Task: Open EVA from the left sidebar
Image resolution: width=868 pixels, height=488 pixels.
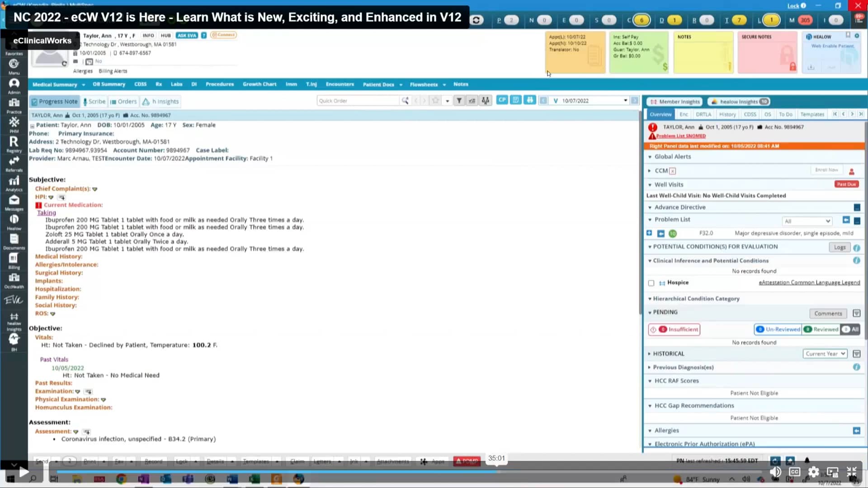Action: coord(14,300)
